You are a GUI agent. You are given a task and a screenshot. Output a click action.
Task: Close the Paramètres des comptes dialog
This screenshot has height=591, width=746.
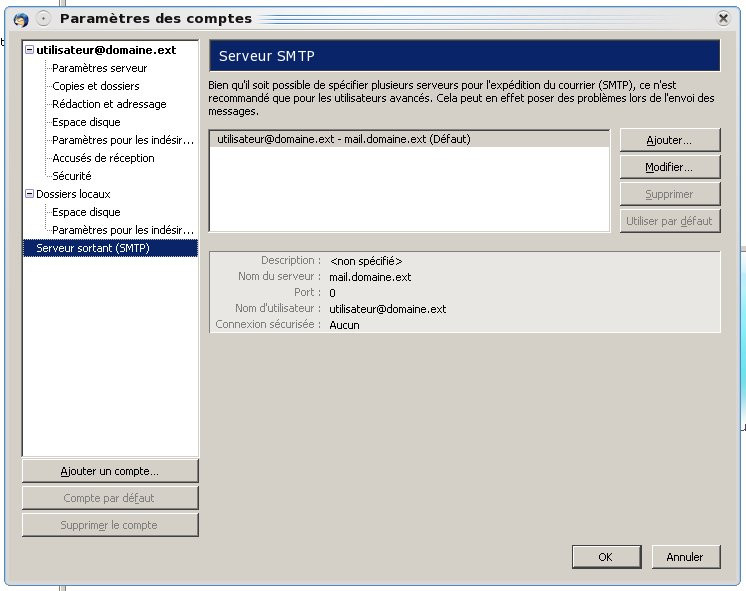[x=723, y=18]
